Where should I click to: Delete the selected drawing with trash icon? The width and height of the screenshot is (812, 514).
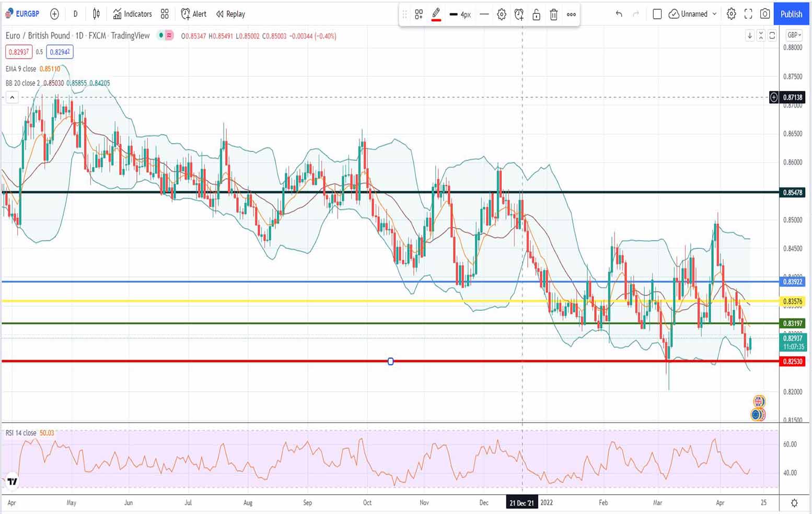point(554,15)
